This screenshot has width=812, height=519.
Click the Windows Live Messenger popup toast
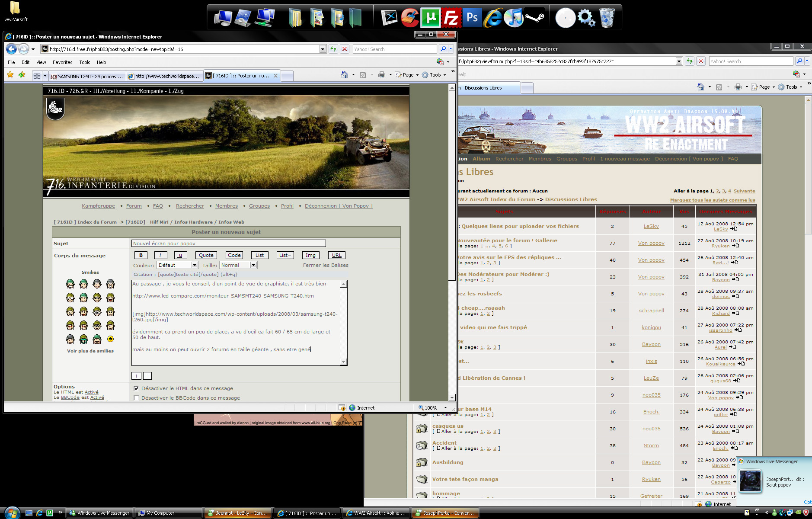tap(774, 481)
